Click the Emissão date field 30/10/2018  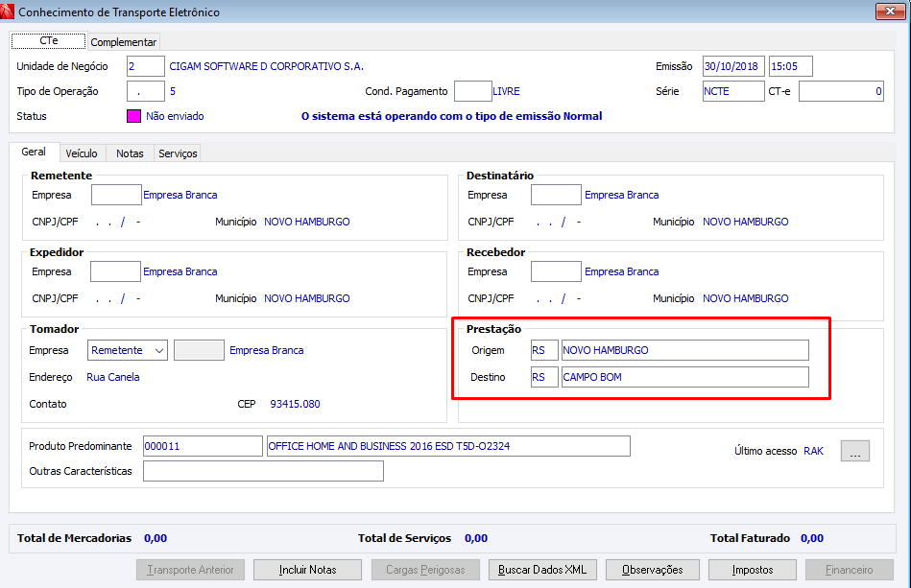tap(733, 66)
